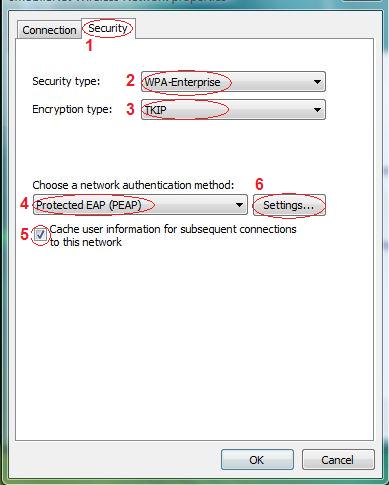Select the Security tab
Viewport: 389px width, 485px height.
click(x=108, y=28)
